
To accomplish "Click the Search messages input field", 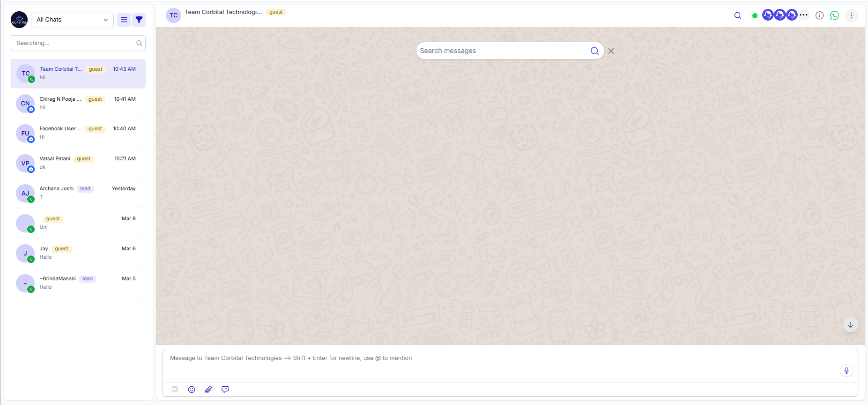I will [504, 51].
